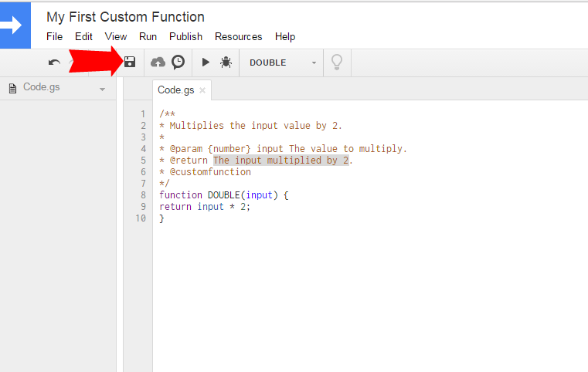Screen dimensions: 588x372
Task: Switch to the Code.gs editor tab
Action: (x=175, y=90)
